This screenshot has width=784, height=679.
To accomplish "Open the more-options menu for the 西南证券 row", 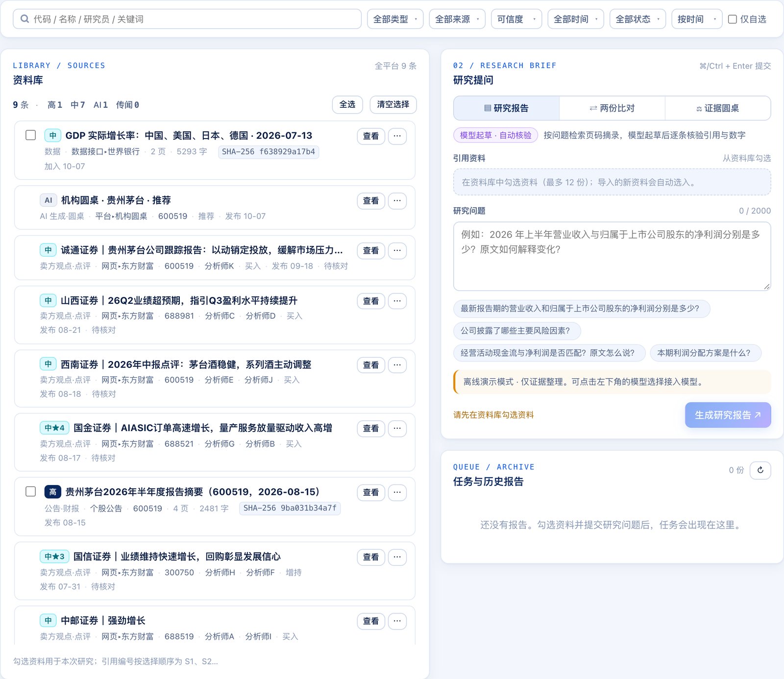I will click(x=397, y=365).
